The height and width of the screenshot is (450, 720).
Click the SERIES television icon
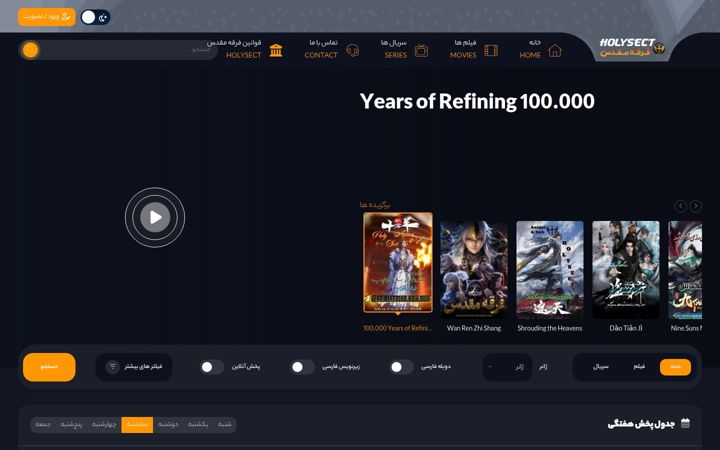tap(421, 51)
